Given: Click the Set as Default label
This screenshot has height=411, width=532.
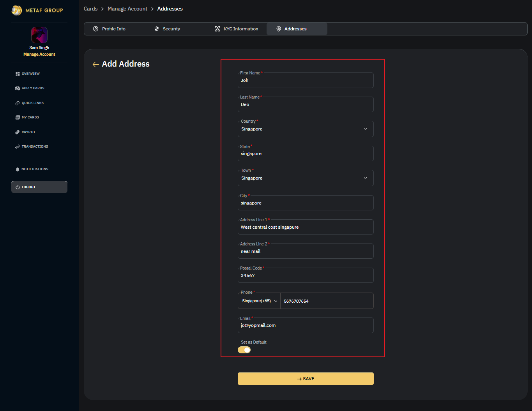Looking at the screenshot, I should 254,342.
